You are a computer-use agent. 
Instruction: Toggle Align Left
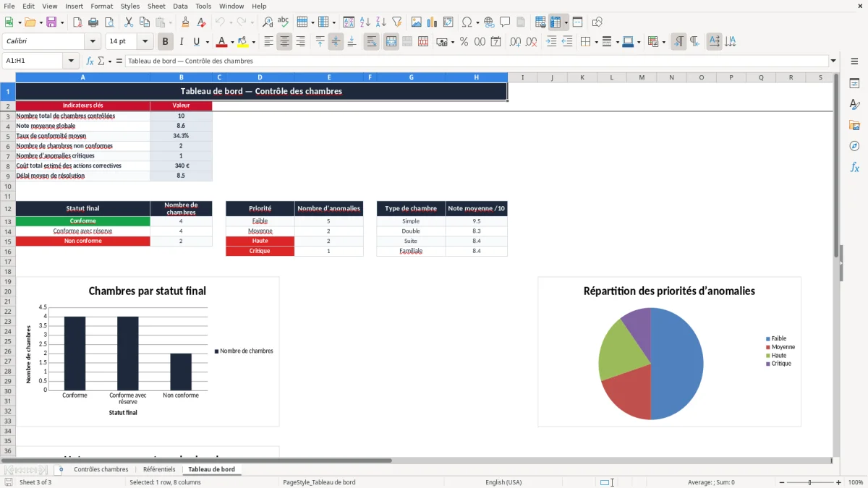point(268,42)
